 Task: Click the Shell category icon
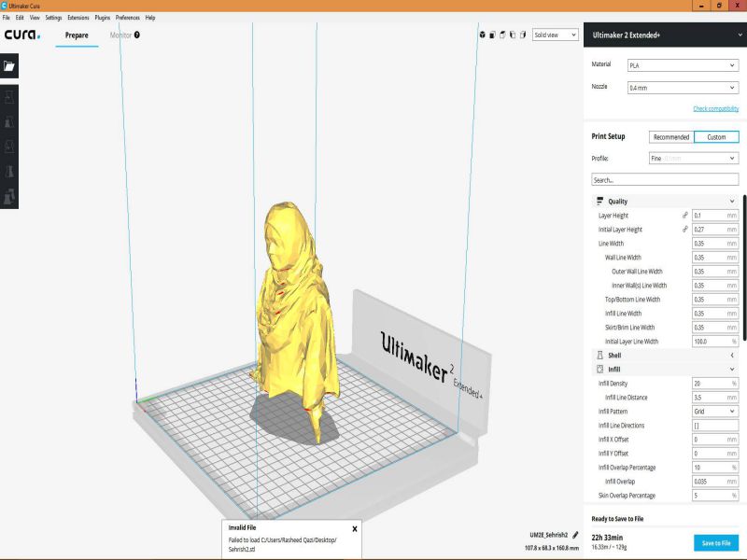coord(599,356)
